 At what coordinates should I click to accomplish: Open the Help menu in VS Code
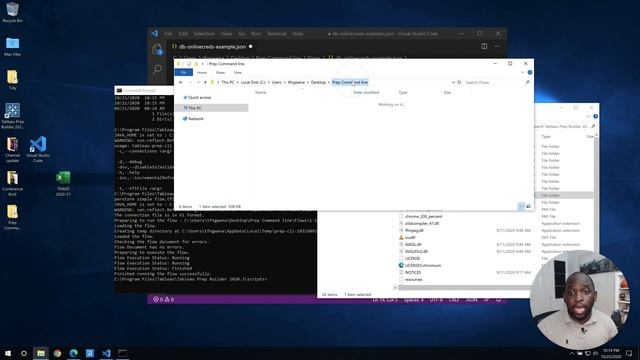(298, 34)
